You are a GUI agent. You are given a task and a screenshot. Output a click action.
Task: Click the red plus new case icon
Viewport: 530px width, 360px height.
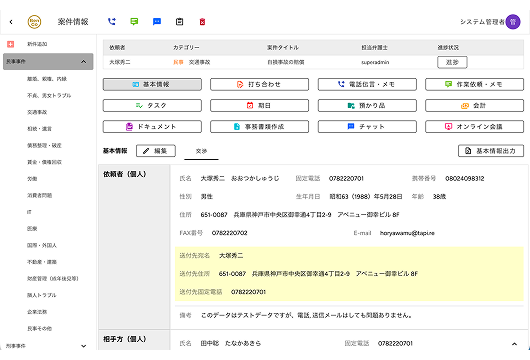(x=10, y=44)
